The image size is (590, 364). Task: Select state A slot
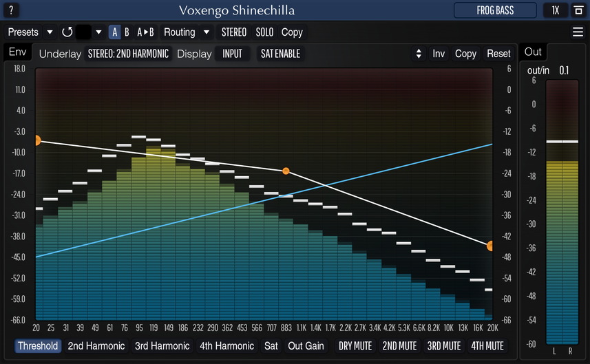click(x=115, y=32)
